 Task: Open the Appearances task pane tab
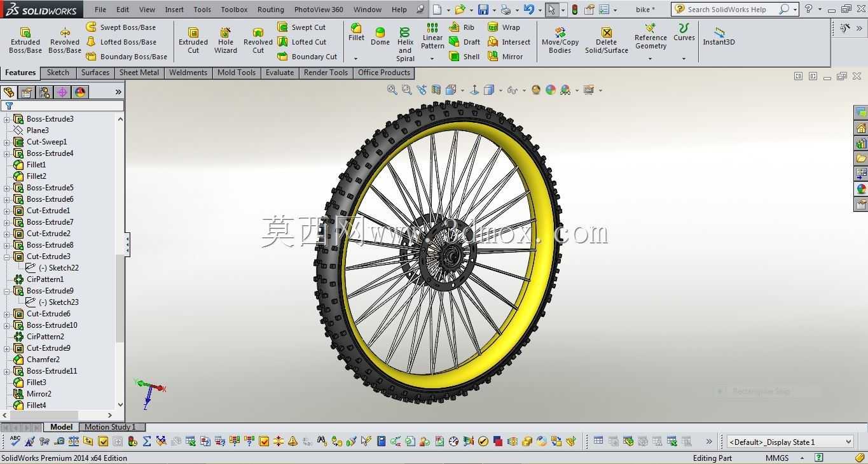point(861,189)
